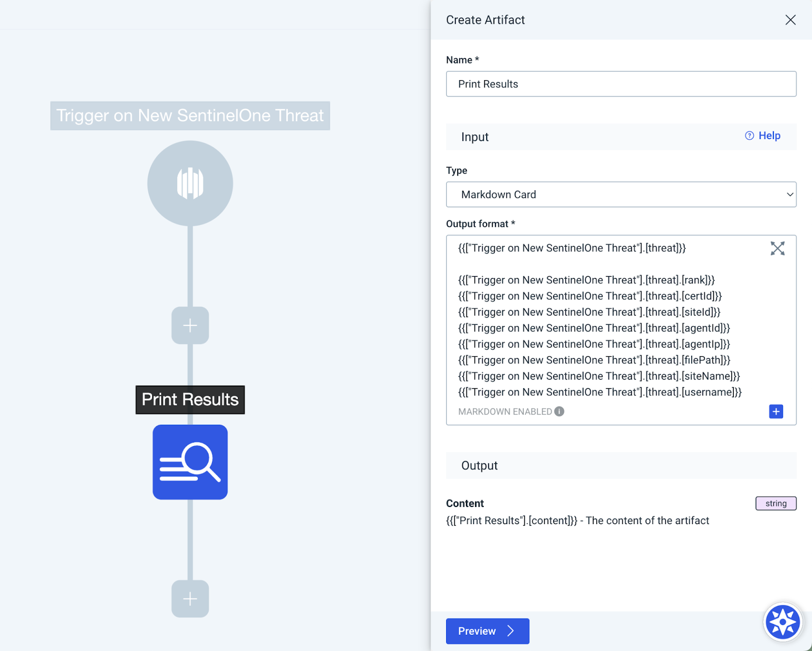Click the first line ending with [threat]}}
Image resolution: width=812 pixels, height=651 pixels.
pos(572,248)
